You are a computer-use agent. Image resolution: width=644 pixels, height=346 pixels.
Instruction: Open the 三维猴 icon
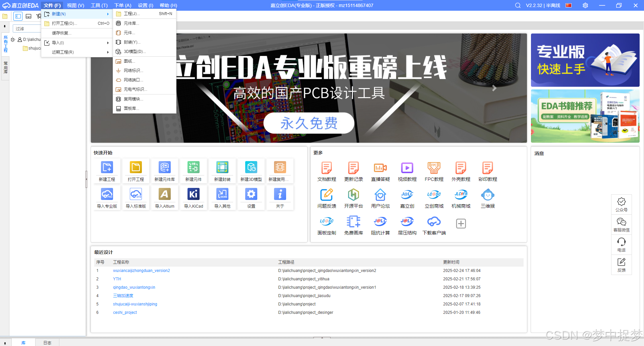pyautogui.click(x=488, y=195)
